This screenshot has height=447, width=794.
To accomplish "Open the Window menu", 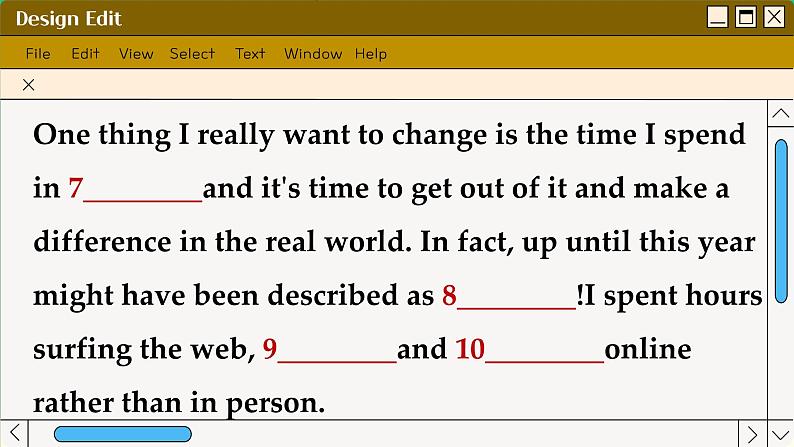I will (x=313, y=54).
